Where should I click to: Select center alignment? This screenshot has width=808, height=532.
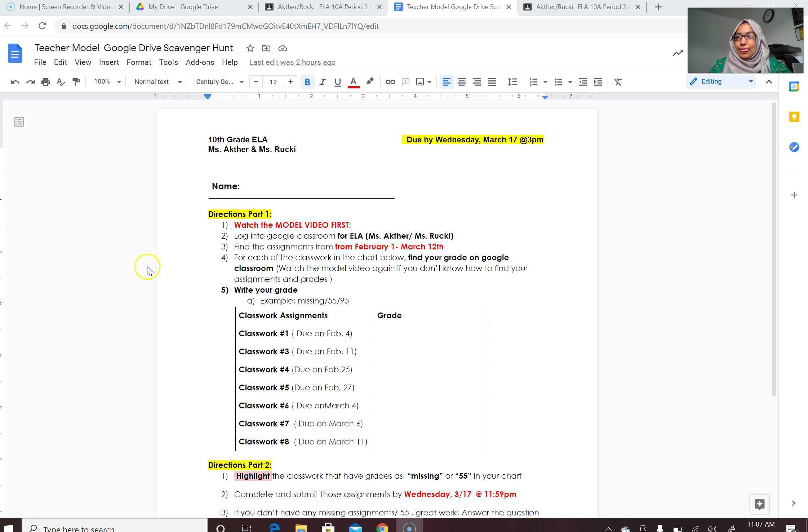[462, 82]
